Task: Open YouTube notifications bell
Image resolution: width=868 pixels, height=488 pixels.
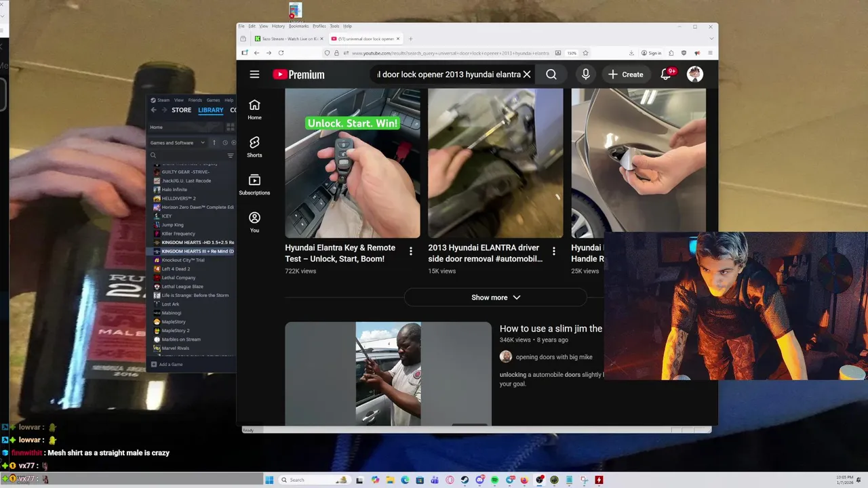Action: click(666, 75)
